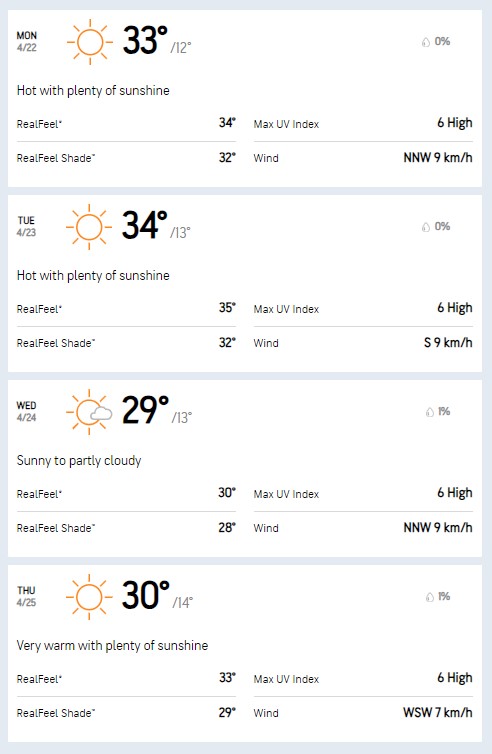Click Thursday's Wind WSW 7 km/h value

438,713
